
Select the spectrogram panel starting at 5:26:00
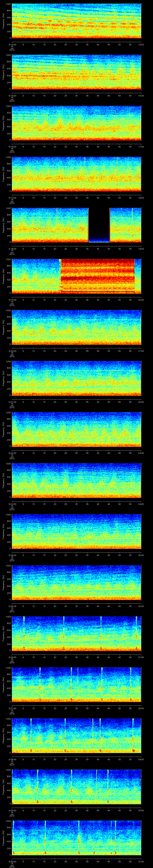tap(77, 633)
